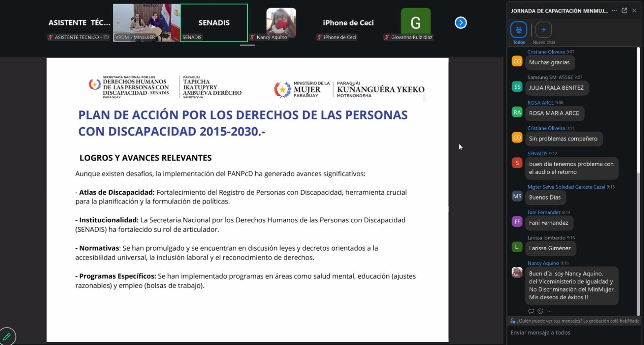Add emoji reaction to Nancy Aquino's message
This screenshot has width=644, height=345.
[540, 311]
